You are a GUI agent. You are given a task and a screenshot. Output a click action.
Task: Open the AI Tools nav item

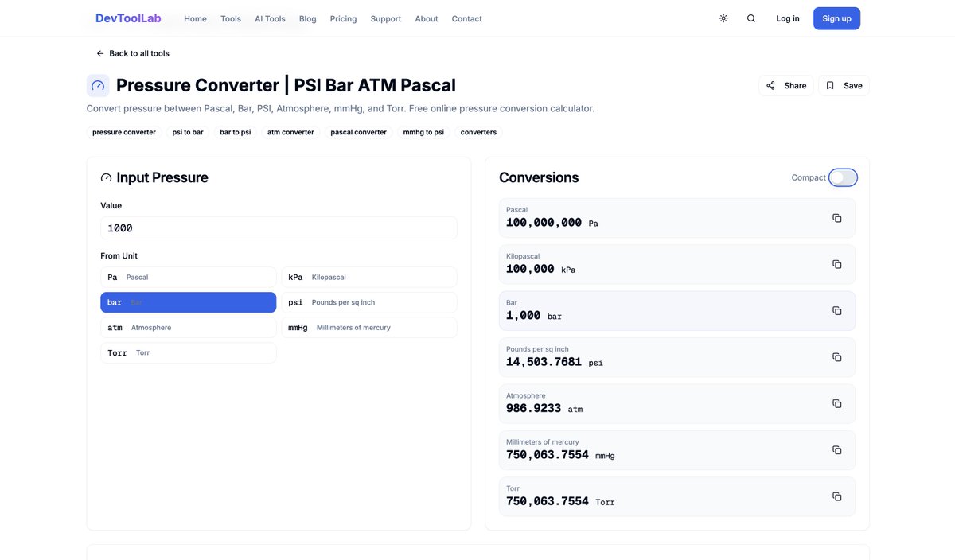[270, 18]
